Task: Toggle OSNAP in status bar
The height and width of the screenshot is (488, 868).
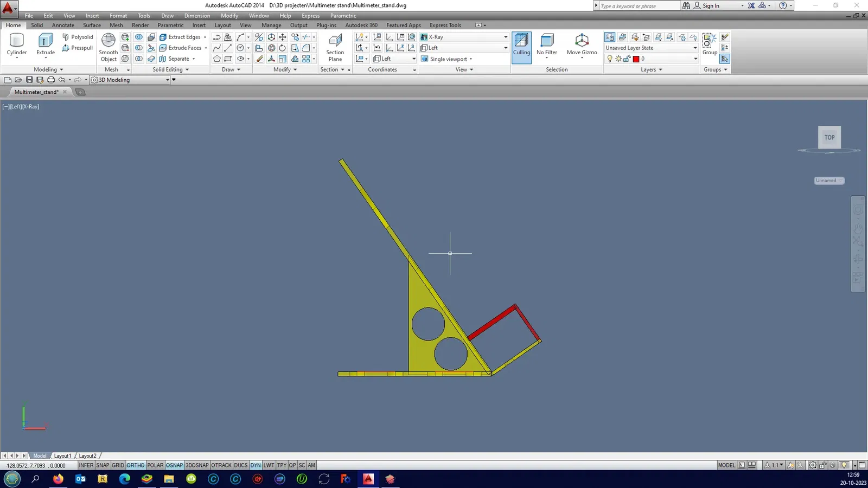Action: tap(175, 465)
